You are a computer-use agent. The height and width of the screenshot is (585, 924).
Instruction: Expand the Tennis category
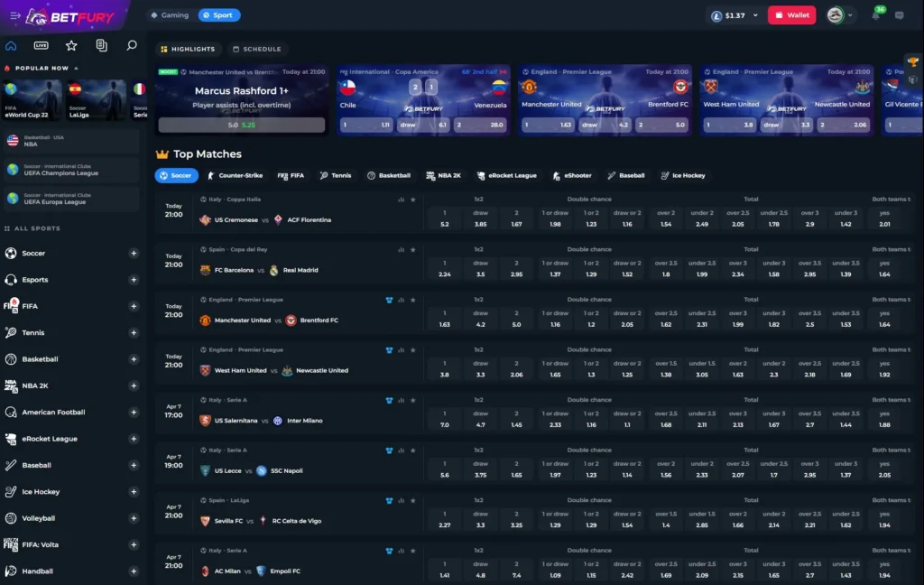pyautogui.click(x=134, y=332)
